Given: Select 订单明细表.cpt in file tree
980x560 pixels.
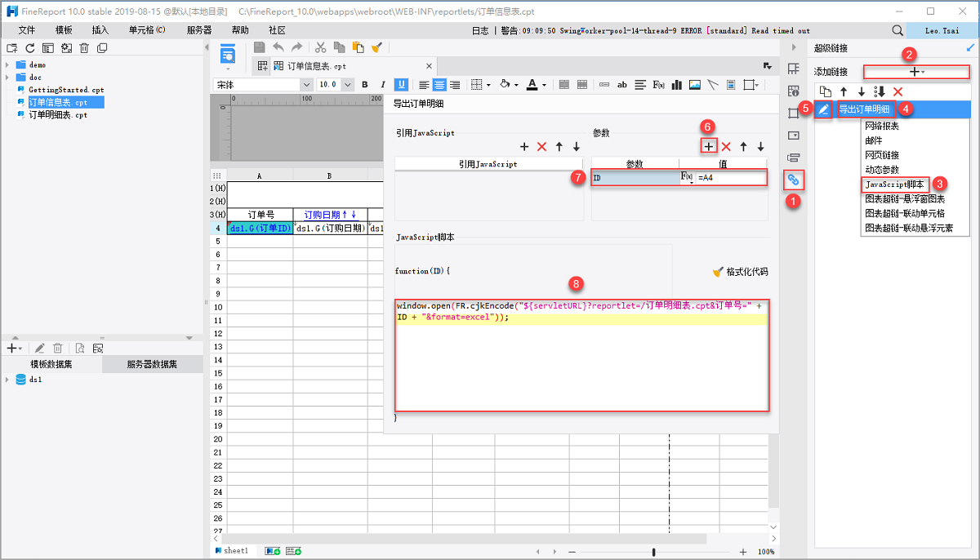Looking at the screenshot, I should click(x=58, y=115).
